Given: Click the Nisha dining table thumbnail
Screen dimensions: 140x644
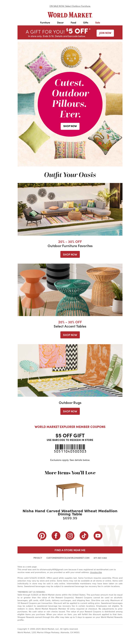Looking at the screenshot, I should click(x=70, y=491).
